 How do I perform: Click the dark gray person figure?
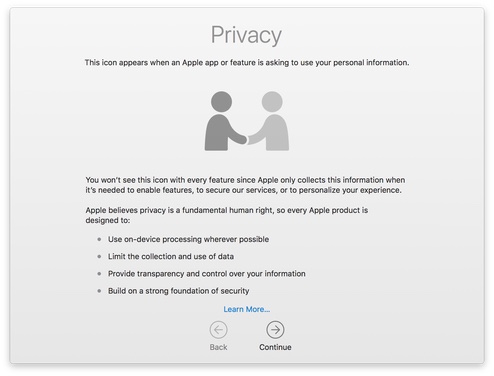pos(222,121)
